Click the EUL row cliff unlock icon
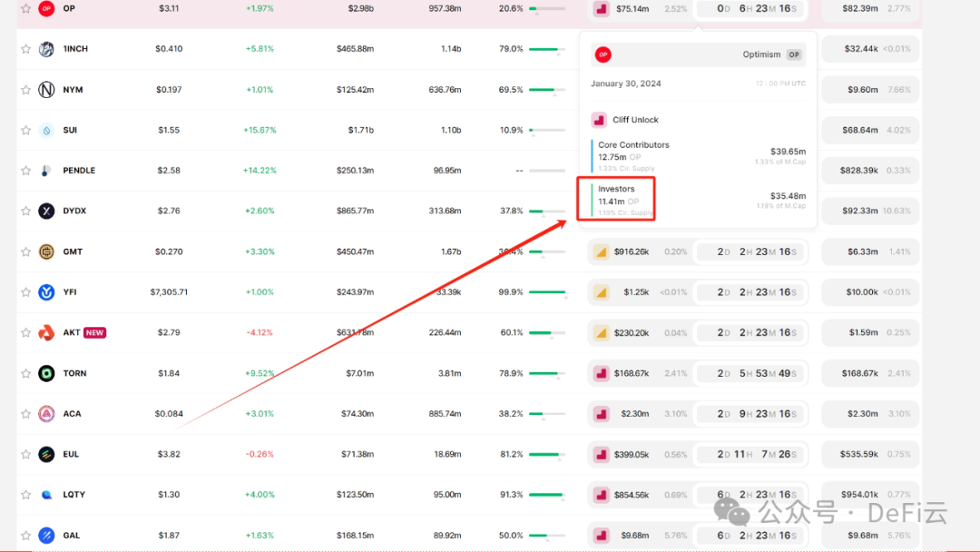The height and width of the screenshot is (552, 980). click(602, 455)
